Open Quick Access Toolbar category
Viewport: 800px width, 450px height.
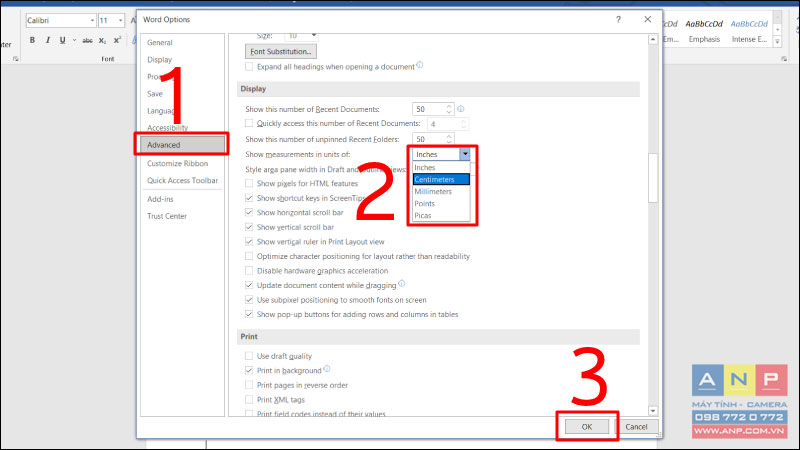coord(182,181)
